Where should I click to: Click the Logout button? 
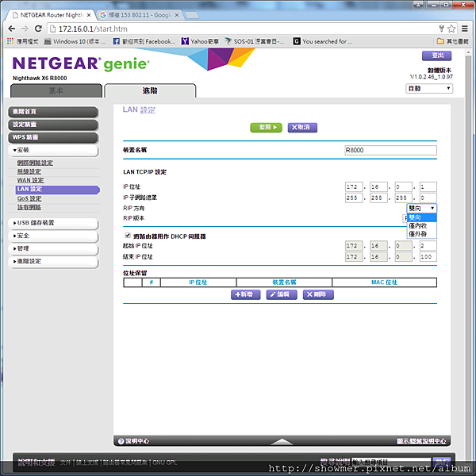[x=436, y=56]
